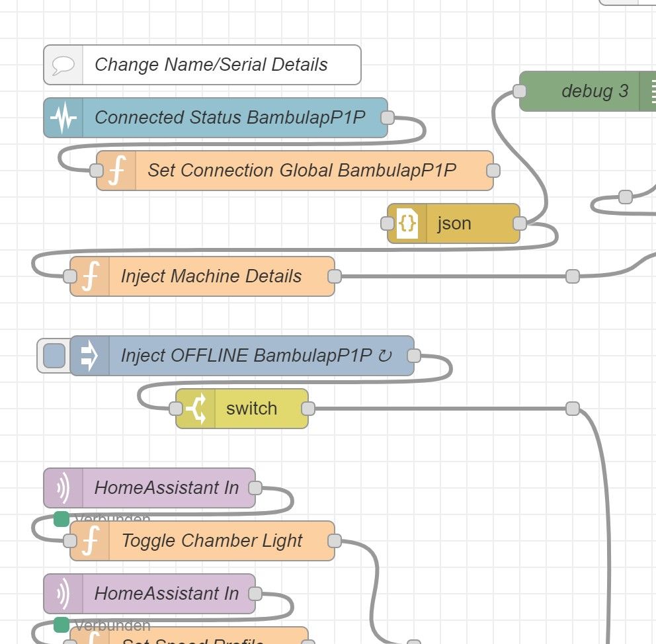Screen dimensions: 656x644
Task: Select the Change Name/Serial Details comment node
Action: click(x=202, y=65)
